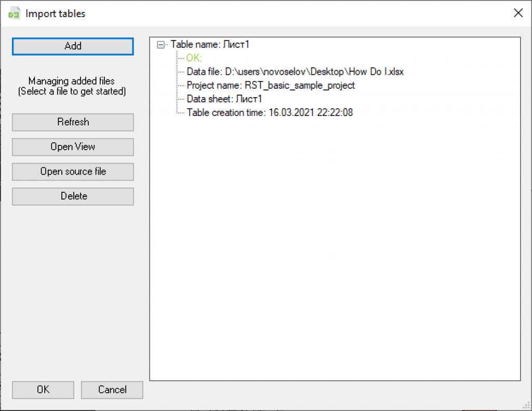
Task: Select the Data sheet: Лист1 row
Action: tap(224, 99)
